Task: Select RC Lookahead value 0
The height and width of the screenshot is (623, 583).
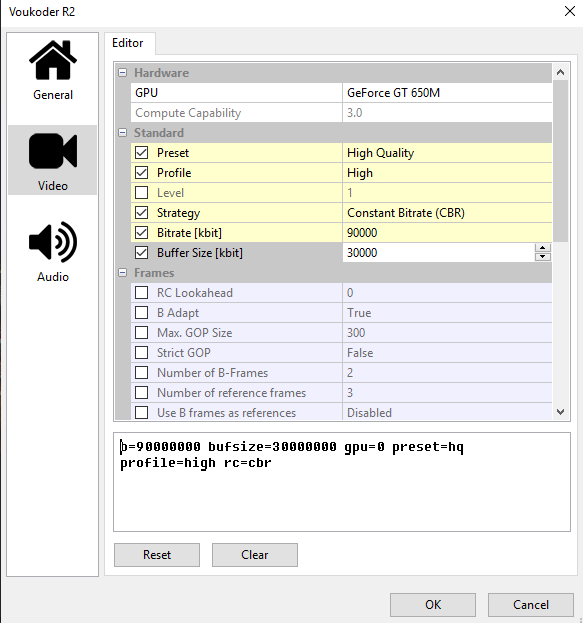Action: pyautogui.click(x=447, y=293)
